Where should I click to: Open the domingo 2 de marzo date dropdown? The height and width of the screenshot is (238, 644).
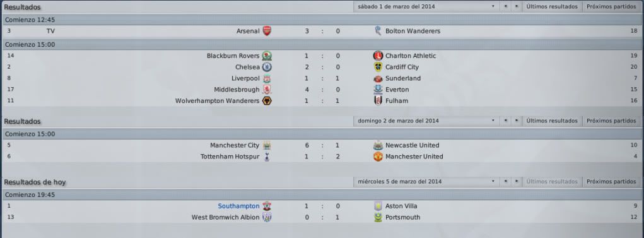[x=426, y=121]
